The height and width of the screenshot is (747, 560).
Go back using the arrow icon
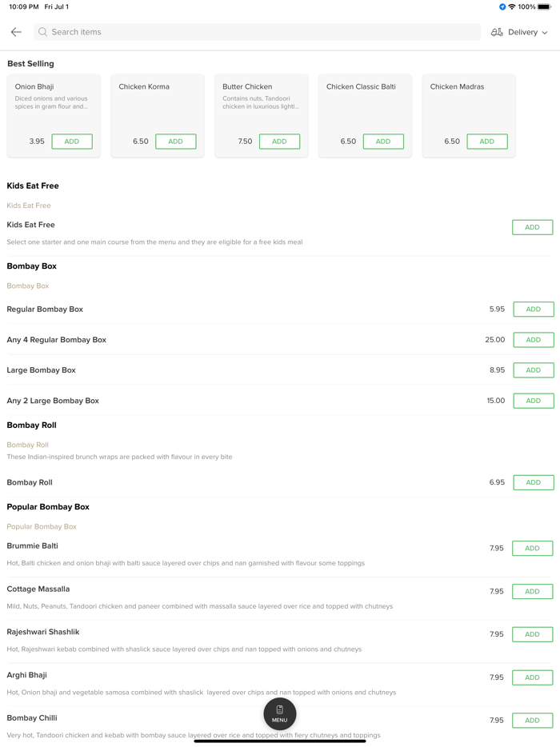coord(16,32)
